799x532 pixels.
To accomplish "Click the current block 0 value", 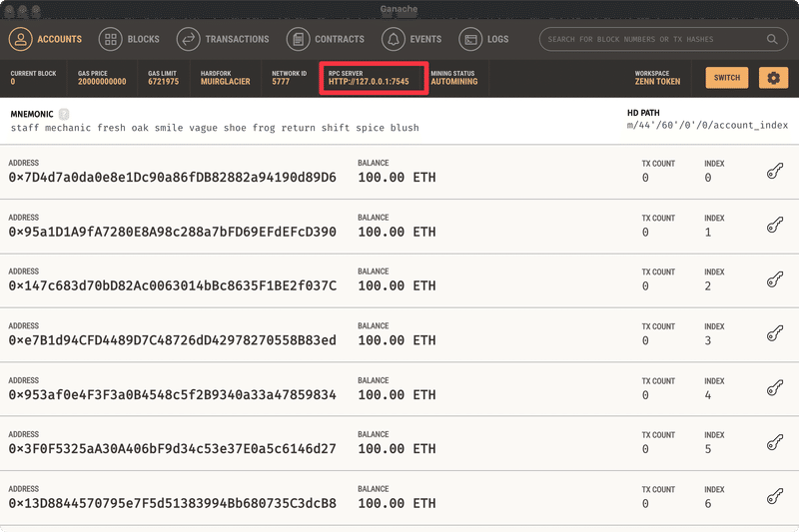I will click(x=13, y=82).
